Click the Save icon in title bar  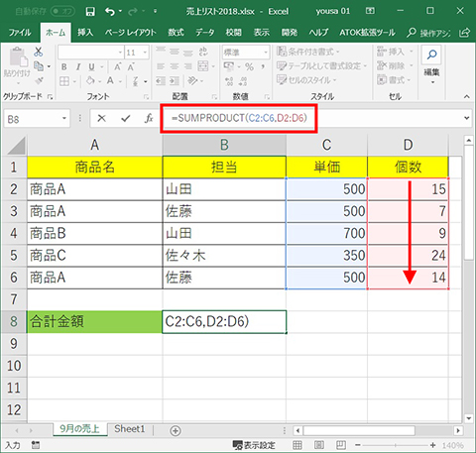[x=90, y=12]
